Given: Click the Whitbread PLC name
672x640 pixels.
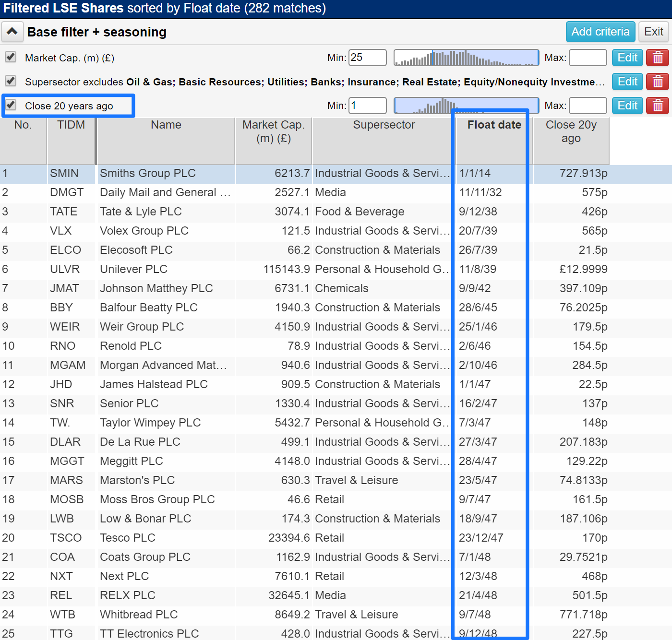Looking at the screenshot, I should coord(139,615).
